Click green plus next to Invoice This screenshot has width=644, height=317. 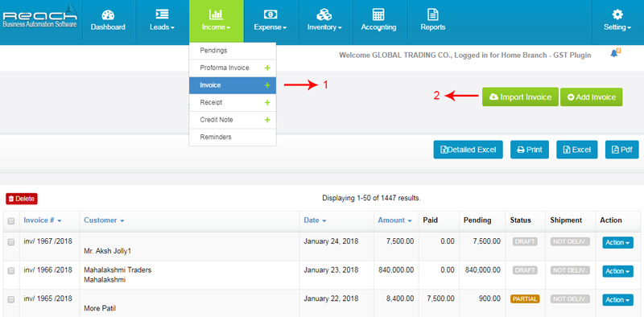[x=267, y=85]
